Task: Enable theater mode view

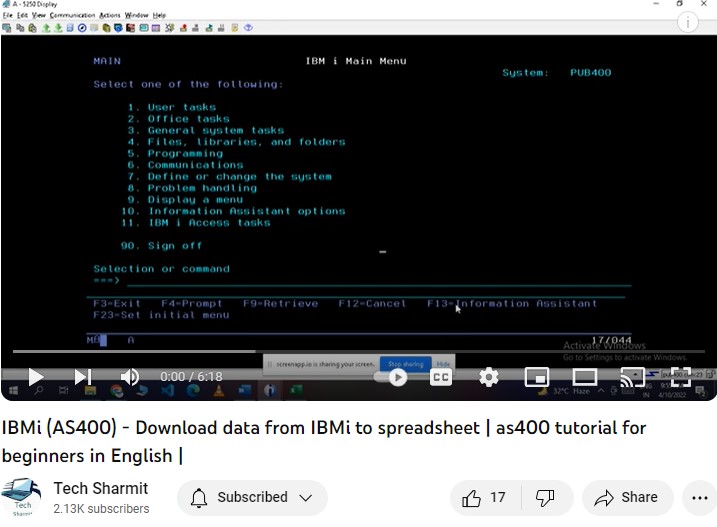Action: [585, 377]
